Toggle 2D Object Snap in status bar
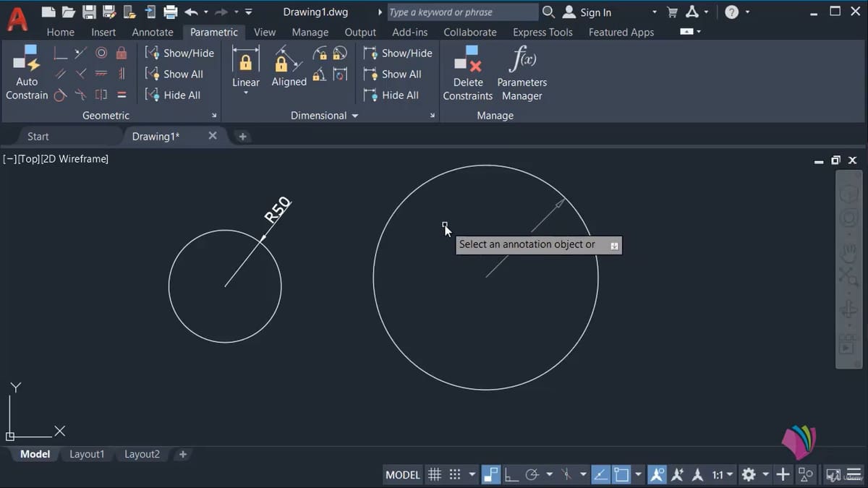Screen dimensions: 868x488 [x=621, y=475]
